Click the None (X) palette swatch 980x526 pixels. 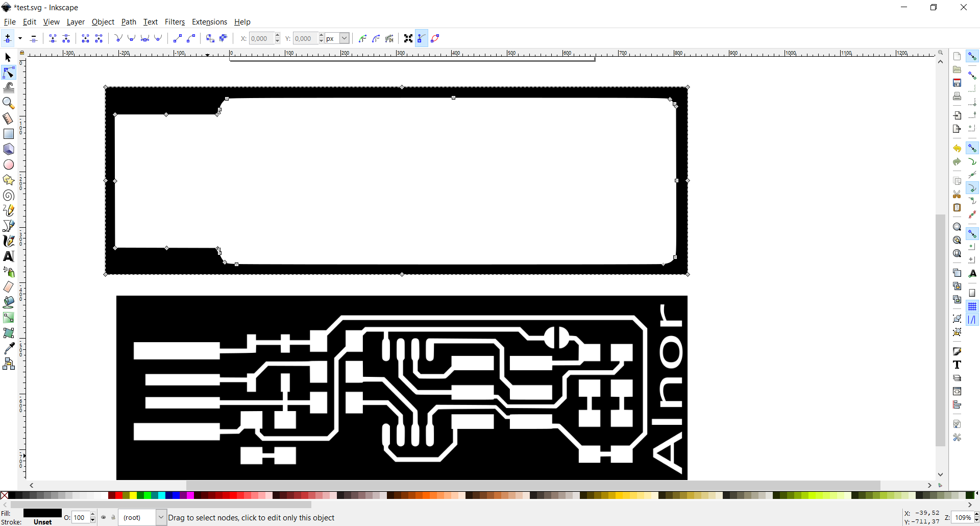(4, 495)
